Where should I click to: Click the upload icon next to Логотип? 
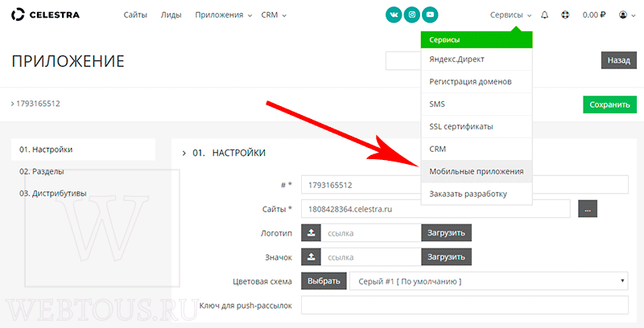coord(312,233)
